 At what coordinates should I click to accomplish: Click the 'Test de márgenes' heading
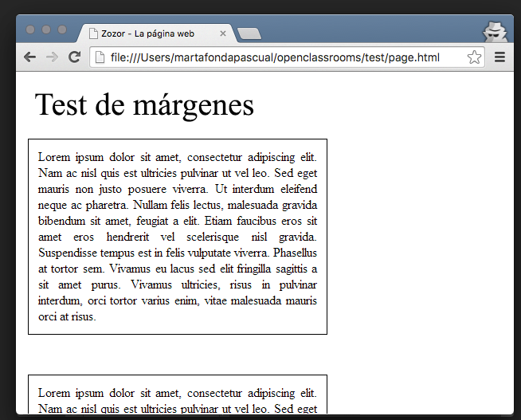[x=144, y=105]
